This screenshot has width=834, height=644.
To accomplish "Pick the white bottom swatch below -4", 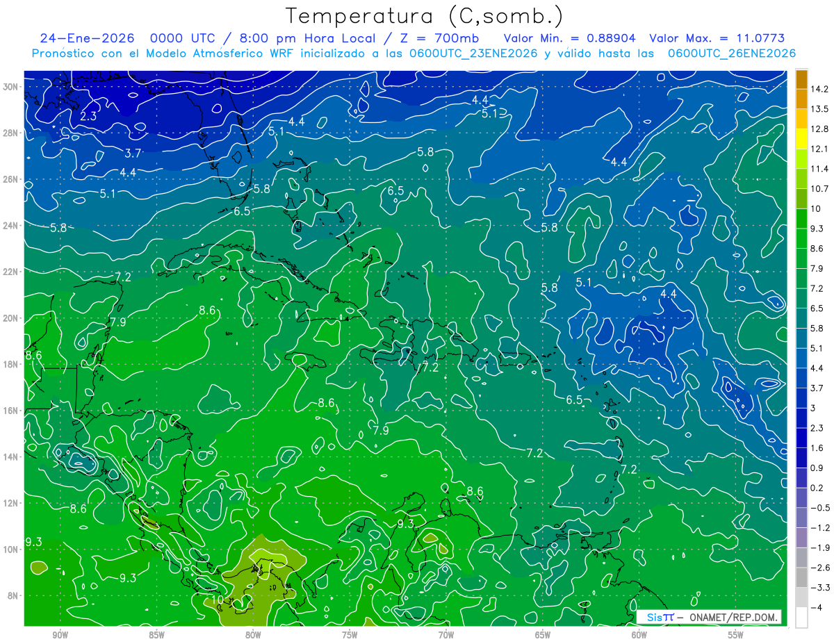I will pyautogui.click(x=801, y=617).
